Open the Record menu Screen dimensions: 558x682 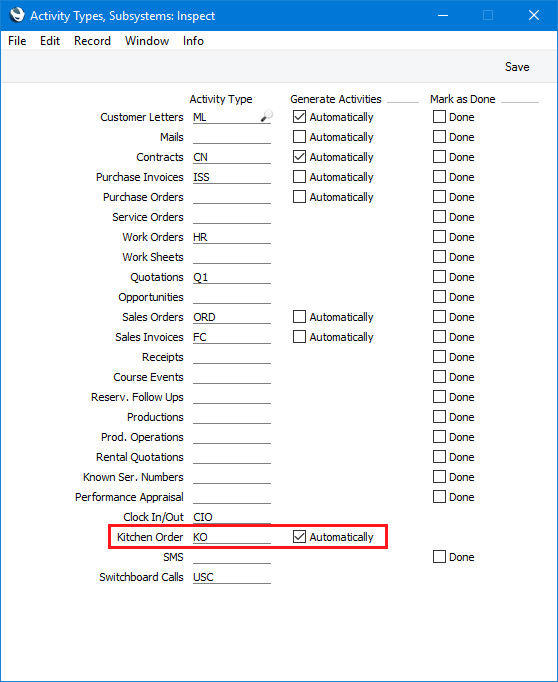tap(92, 41)
